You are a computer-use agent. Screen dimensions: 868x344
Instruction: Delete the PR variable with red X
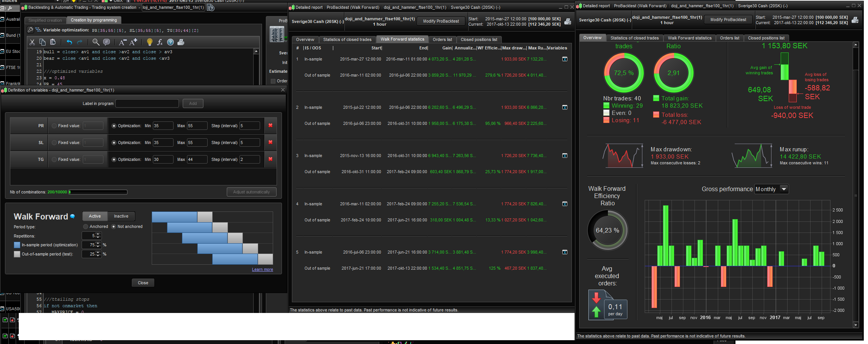[x=270, y=126]
